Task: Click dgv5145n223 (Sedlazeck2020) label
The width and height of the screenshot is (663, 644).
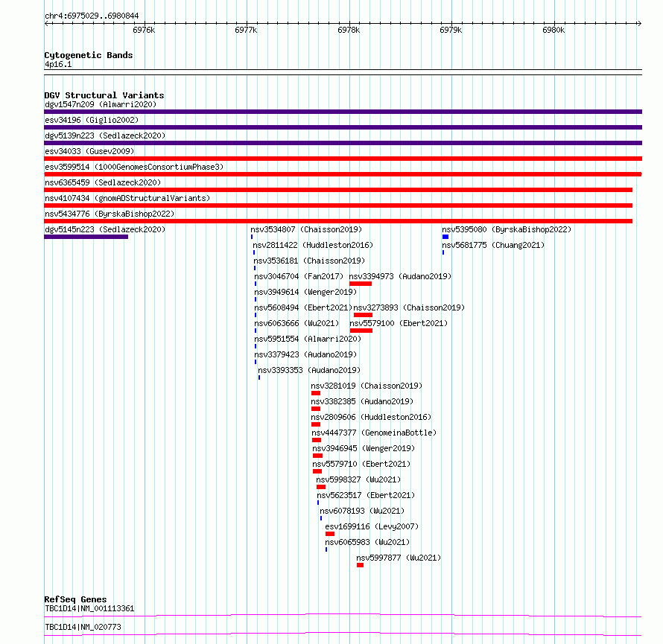Action: 105,229
